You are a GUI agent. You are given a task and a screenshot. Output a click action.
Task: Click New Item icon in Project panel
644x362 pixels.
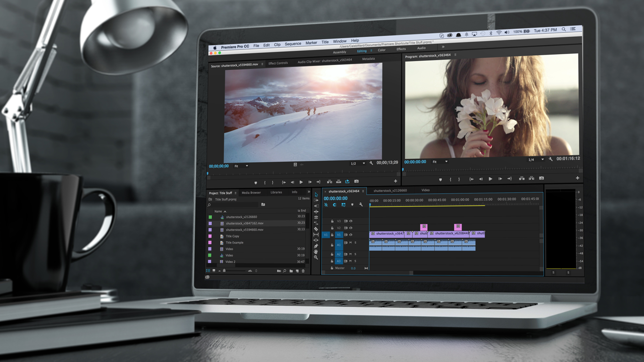tap(297, 271)
